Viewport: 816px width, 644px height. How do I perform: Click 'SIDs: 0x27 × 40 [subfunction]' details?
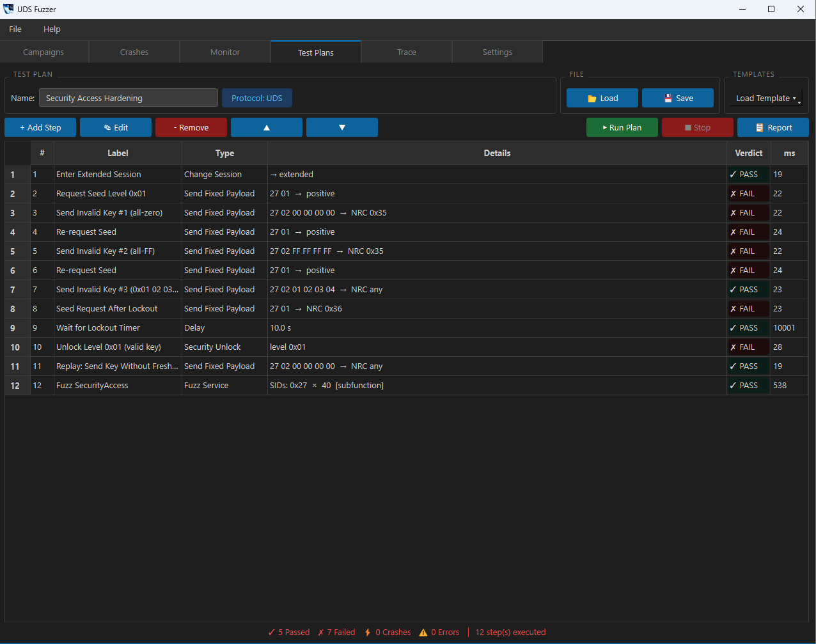497,385
